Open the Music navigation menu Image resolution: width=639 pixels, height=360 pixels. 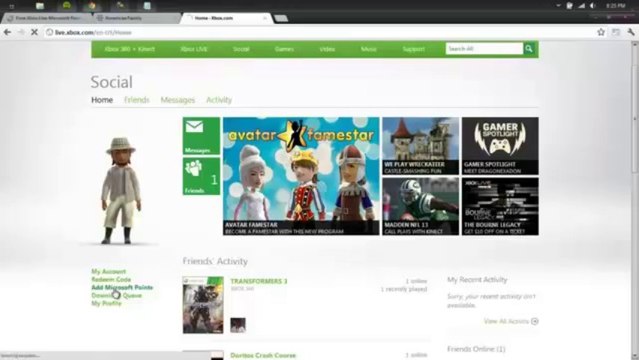click(x=368, y=49)
